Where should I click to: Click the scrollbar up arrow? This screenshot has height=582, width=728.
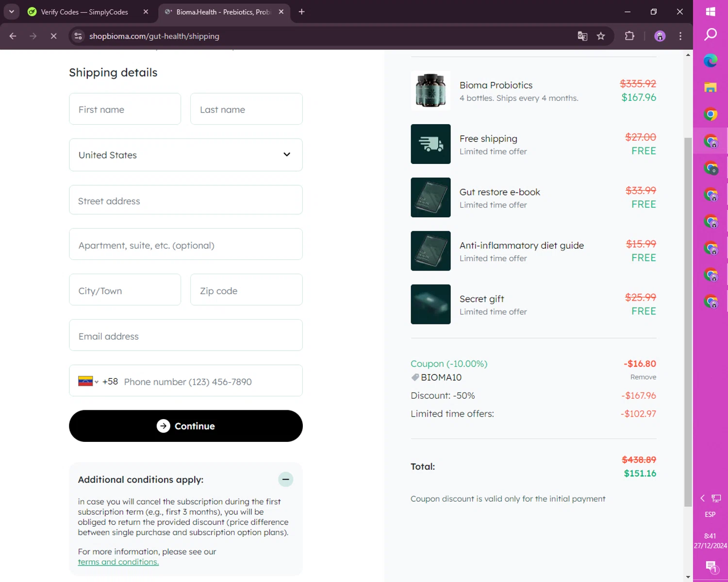click(688, 55)
